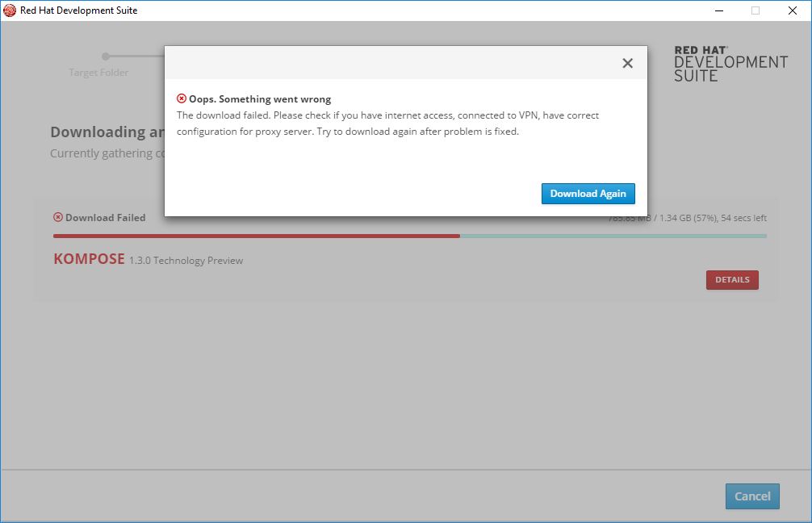Dismiss the error dialog with the X
This screenshot has height=523, width=812.
pyautogui.click(x=627, y=62)
